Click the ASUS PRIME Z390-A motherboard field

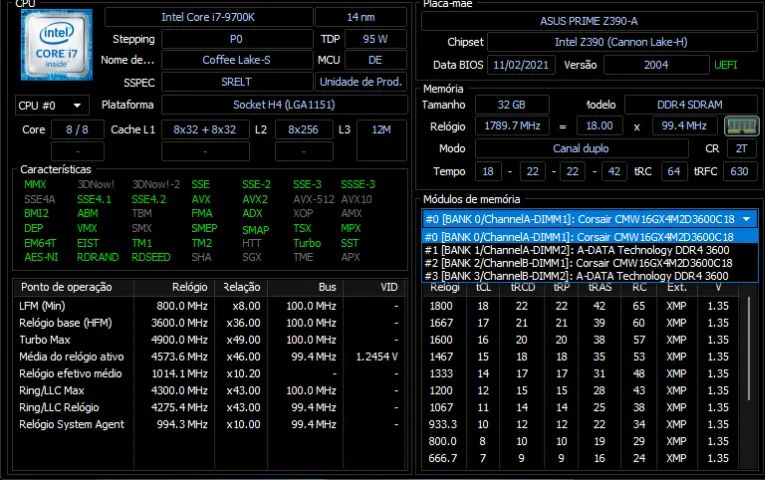pos(589,21)
